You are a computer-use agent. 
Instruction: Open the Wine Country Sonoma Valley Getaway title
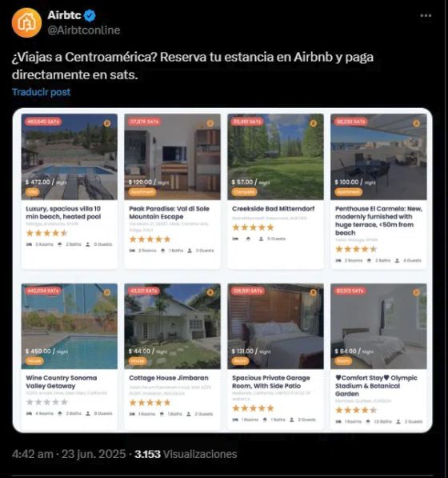pos(62,382)
